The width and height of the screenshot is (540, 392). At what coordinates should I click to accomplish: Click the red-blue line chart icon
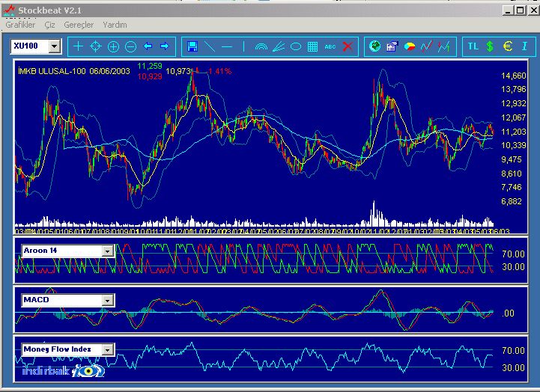point(427,46)
